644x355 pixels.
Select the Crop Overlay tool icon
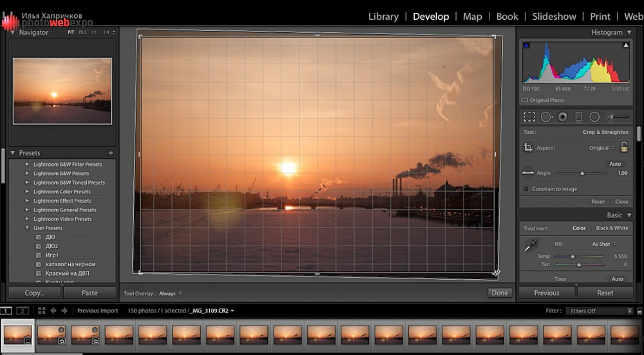529,117
